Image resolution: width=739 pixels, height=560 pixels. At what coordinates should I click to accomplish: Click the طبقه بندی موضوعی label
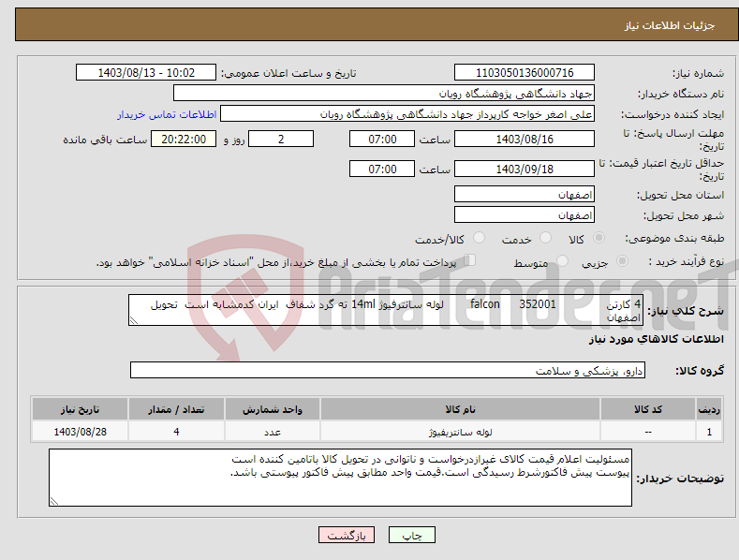pos(674,239)
